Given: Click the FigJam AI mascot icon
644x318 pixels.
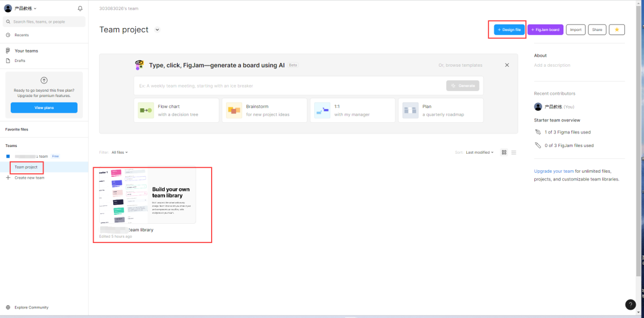Looking at the screenshot, I should pos(140,65).
